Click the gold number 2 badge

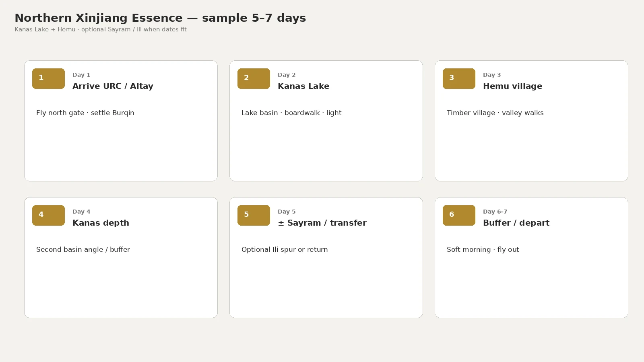click(x=254, y=78)
